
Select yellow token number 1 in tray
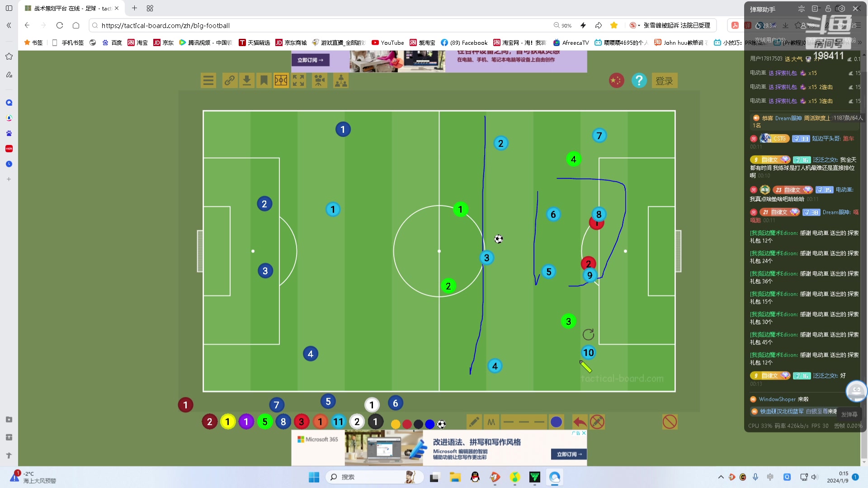(228, 422)
